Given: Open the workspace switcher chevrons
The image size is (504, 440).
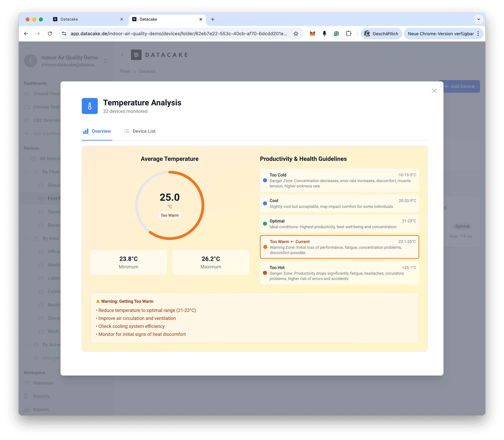Looking at the screenshot, I should coord(105,61).
